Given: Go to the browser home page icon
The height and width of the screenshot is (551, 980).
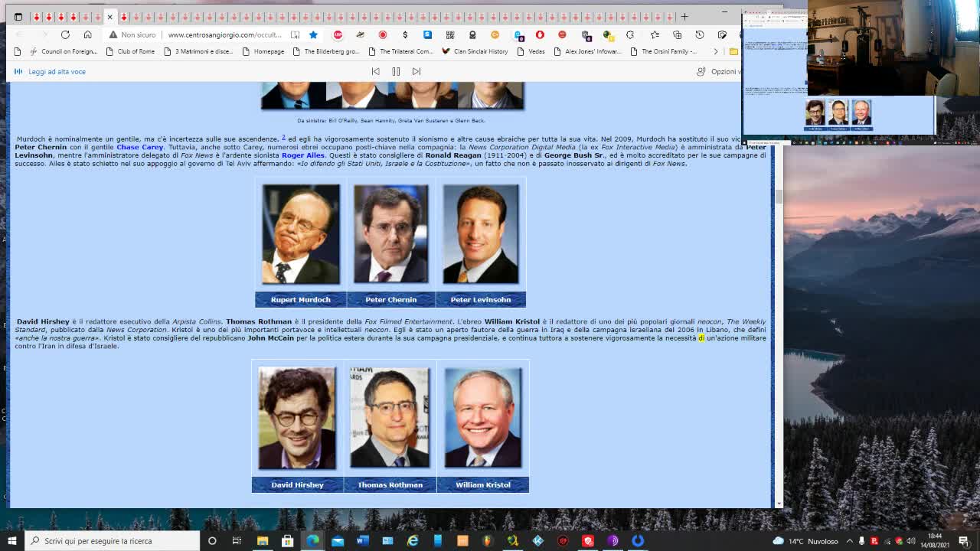Looking at the screenshot, I should pos(87,34).
